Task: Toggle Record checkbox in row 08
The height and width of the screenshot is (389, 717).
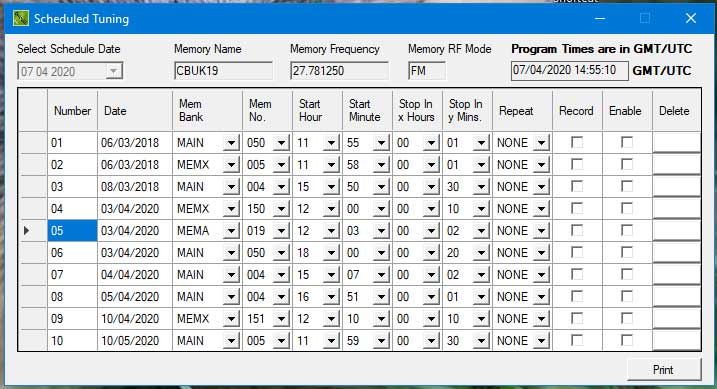Action: [x=577, y=297]
